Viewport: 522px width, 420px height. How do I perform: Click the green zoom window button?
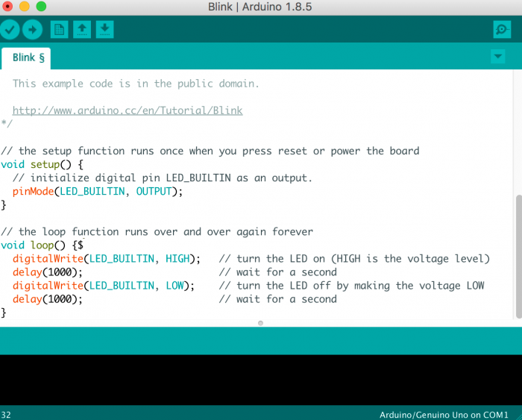click(x=41, y=6)
